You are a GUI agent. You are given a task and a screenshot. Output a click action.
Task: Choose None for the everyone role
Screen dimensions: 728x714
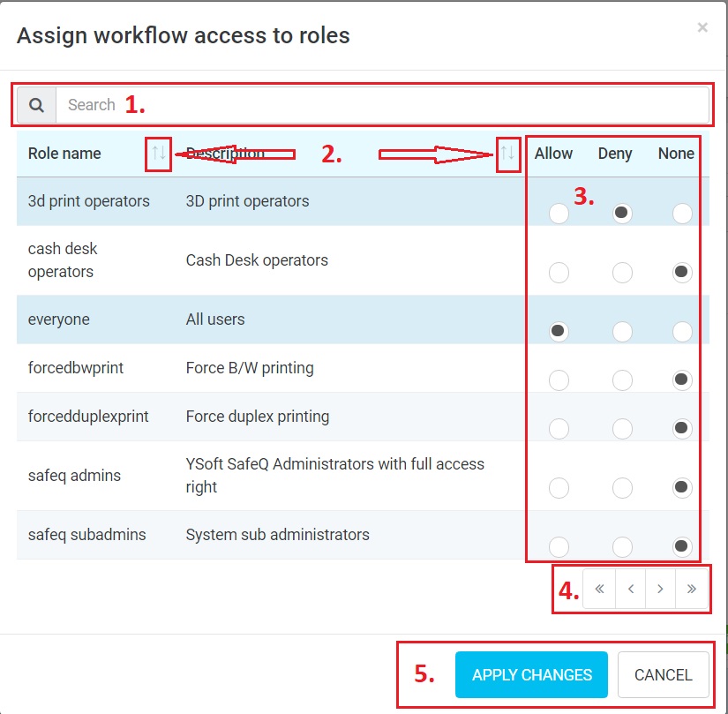point(681,332)
